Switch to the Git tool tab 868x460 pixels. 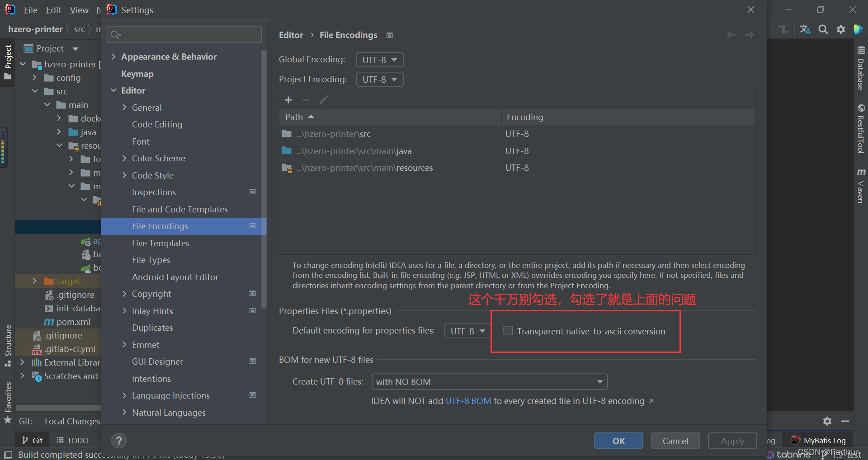click(33, 441)
